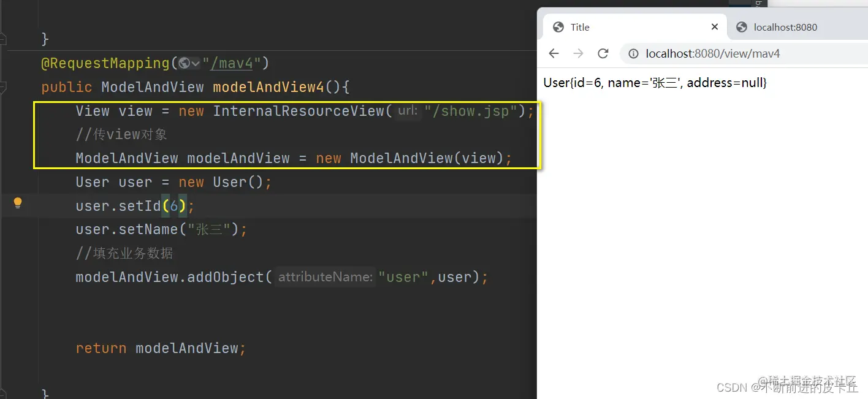868x399 pixels.
Task: Click the globe favicon on the Title tab
Action: [558, 27]
